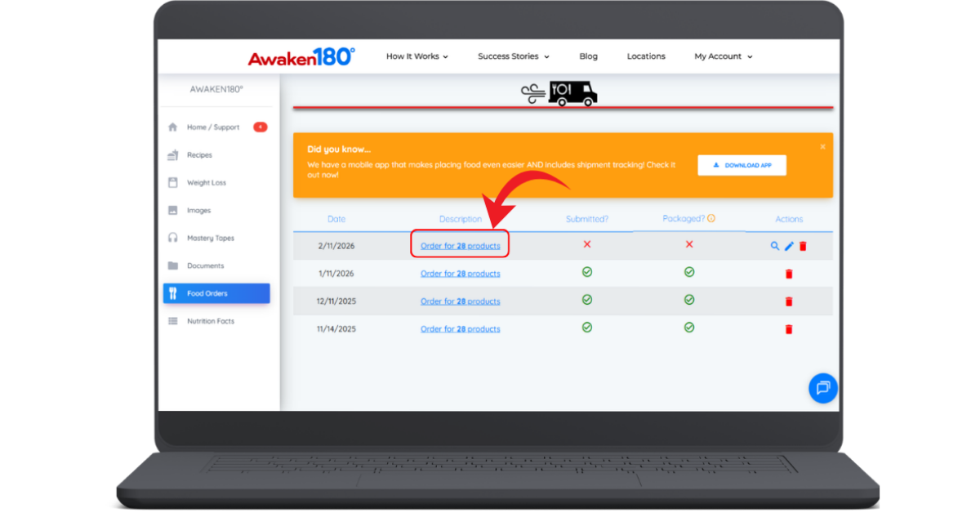Click the Documents folder icon
Image resolution: width=980 pixels, height=513 pixels.
tap(172, 266)
